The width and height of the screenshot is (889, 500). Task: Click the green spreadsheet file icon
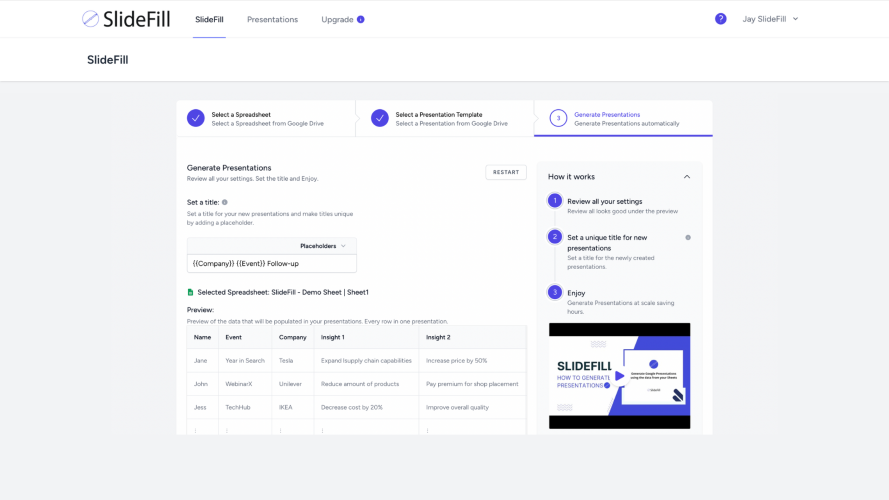[x=190, y=292]
